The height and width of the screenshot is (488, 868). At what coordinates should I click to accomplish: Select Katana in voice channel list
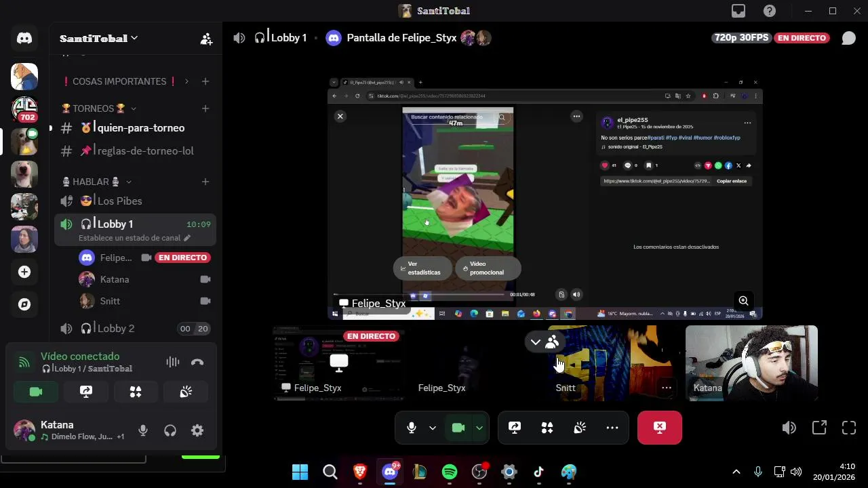(145, 279)
